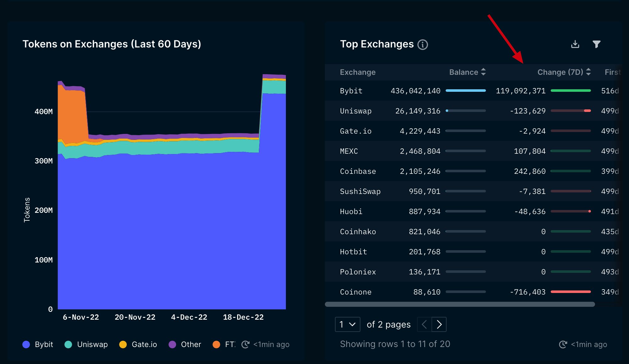Screen dimensions: 629x364
Task: Click the horizontal scrollbar under the table
Action: [460, 304]
